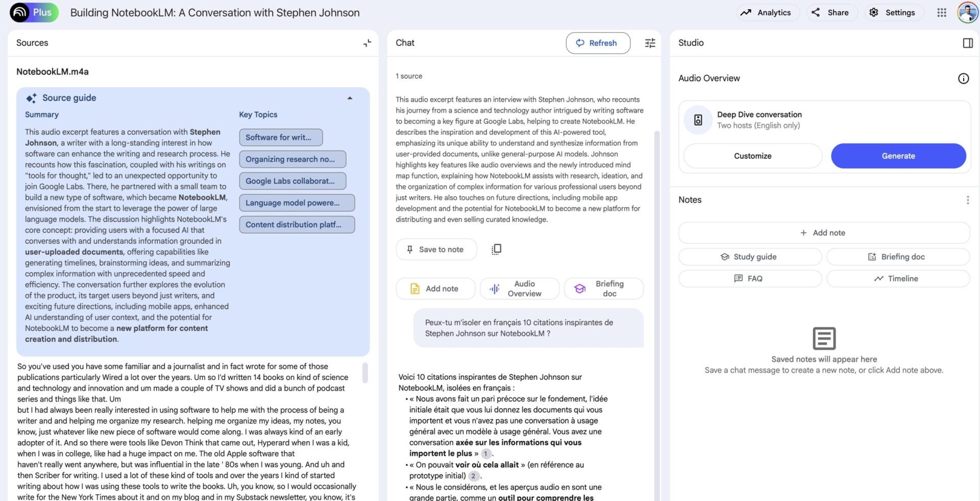Create a Timeline note
980x501 pixels.
coord(898,278)
